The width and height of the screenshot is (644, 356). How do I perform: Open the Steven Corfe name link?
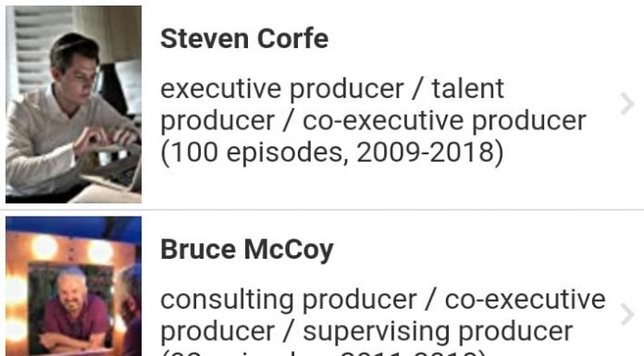tap(244, 39)
